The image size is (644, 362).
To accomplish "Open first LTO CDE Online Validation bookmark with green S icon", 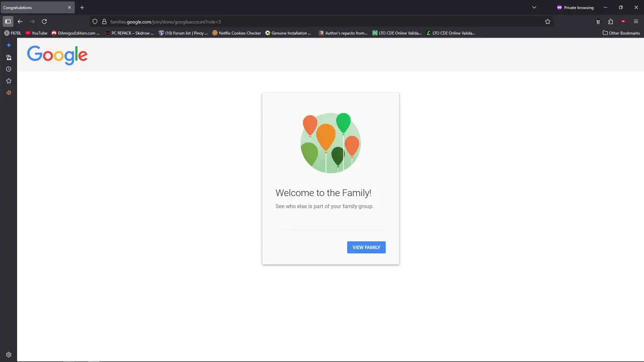I will point(397,33).
